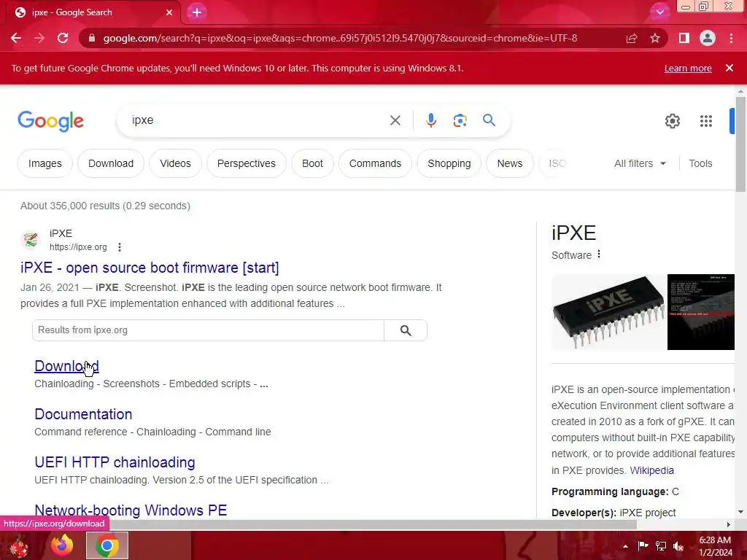
Task: Click the share page icon in address bar
Action: coord(632,38)
